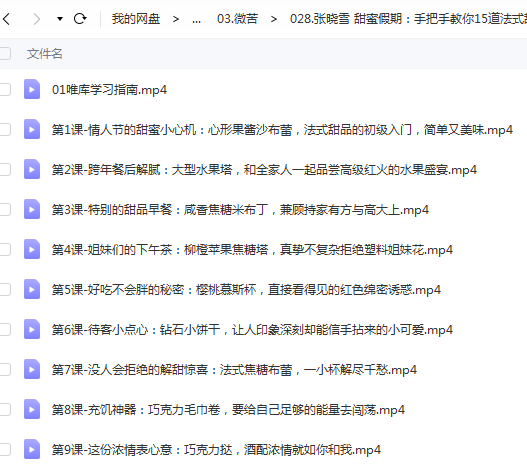
Task: Open 第7课-没人会拒绝的解甜惊喜 video file name
Action: click(234, 370)
